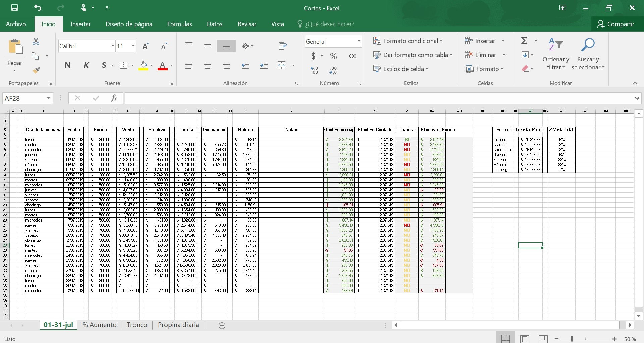Click the Percent Style button
The image size is (644, 343).
(x=333, y=56)
